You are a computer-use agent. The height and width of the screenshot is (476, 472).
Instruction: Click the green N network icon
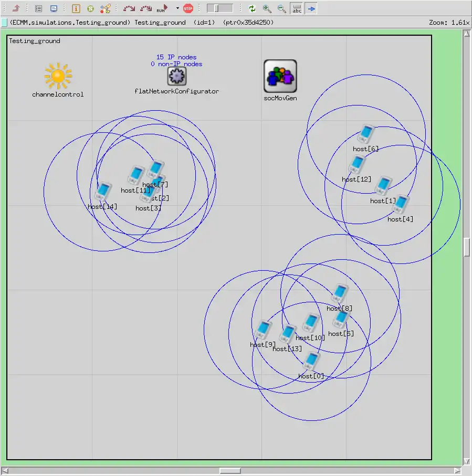[90, 9]
